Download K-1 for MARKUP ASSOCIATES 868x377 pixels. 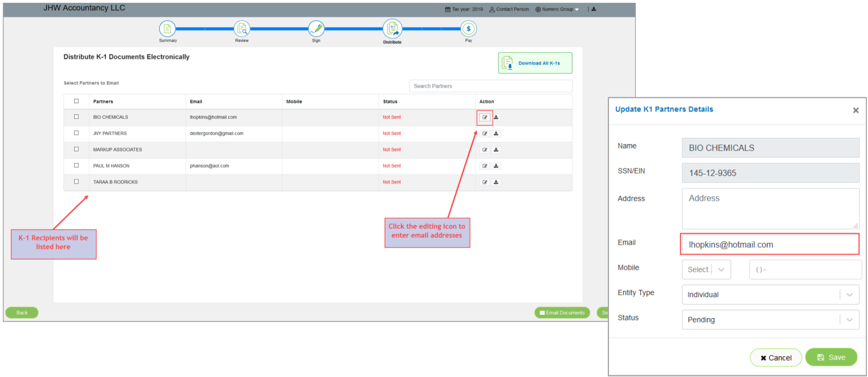click(496, 150)
